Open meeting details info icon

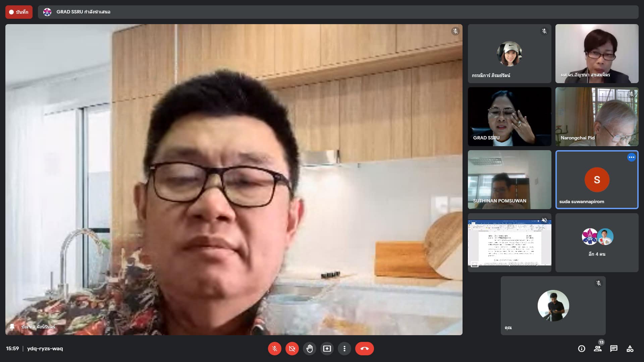tap(581, 349)
